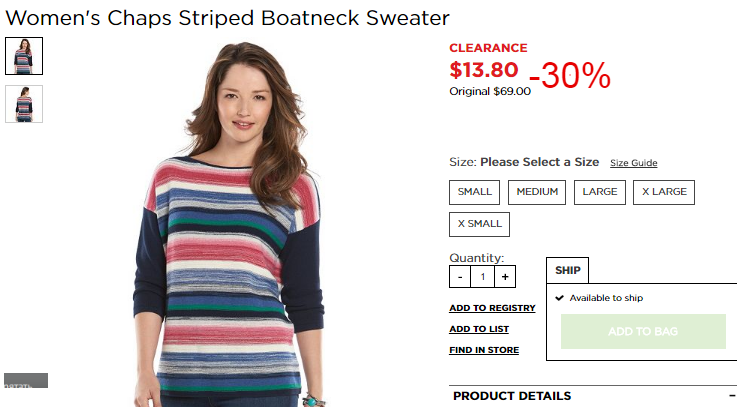The height and width of the screenshot is (407, 737).
Task: Click the ADD TO REGISTRY link
Action: pos(492,308)
